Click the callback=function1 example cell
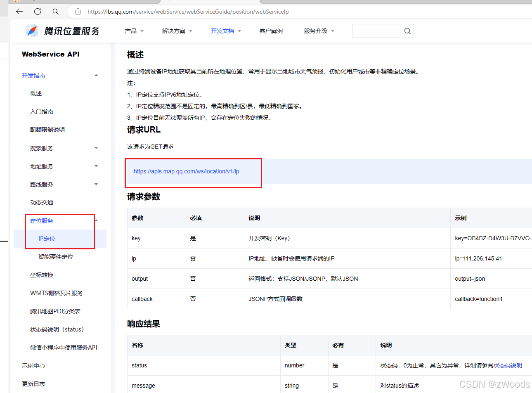This screenshot has width=532, height=393. click(491, 299)
